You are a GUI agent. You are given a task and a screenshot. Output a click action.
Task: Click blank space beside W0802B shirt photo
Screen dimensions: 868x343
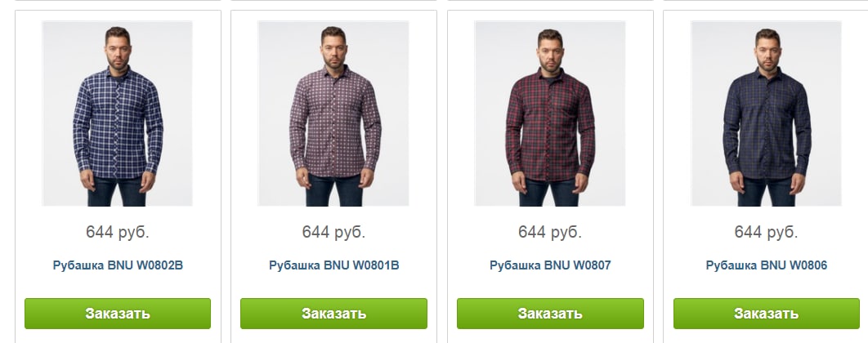(x=29, y=114)
